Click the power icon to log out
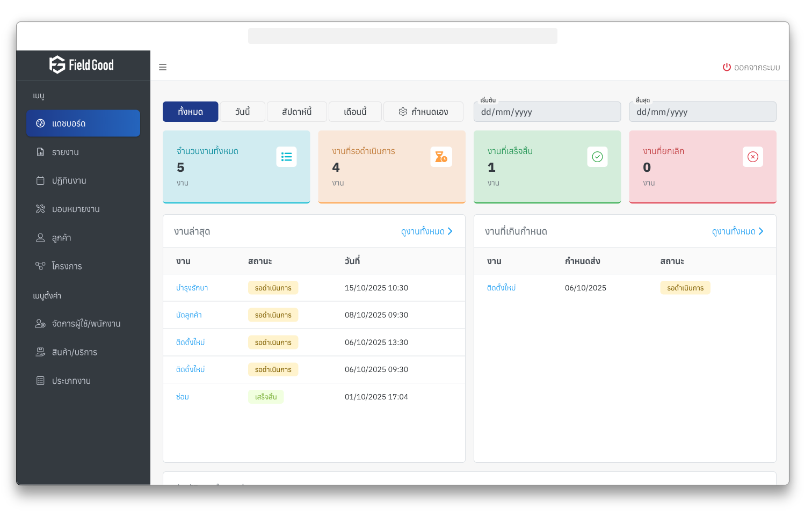812x517 pixels. 727,67
